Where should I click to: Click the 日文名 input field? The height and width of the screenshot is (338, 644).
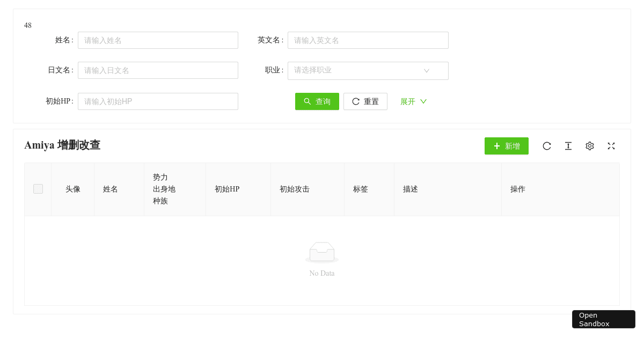coord(158,70)
